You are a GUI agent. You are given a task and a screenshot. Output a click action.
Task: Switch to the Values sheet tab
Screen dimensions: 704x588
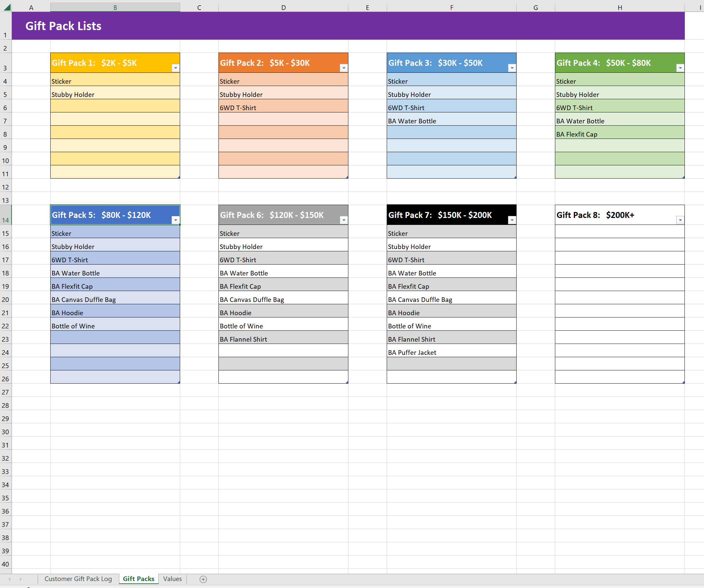[172, 579]
